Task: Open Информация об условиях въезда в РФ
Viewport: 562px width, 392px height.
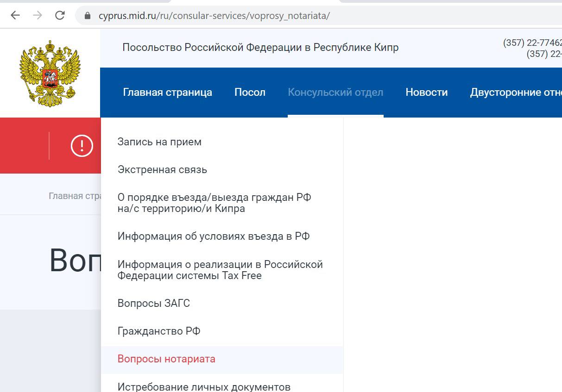Action: tap(213, 236)
